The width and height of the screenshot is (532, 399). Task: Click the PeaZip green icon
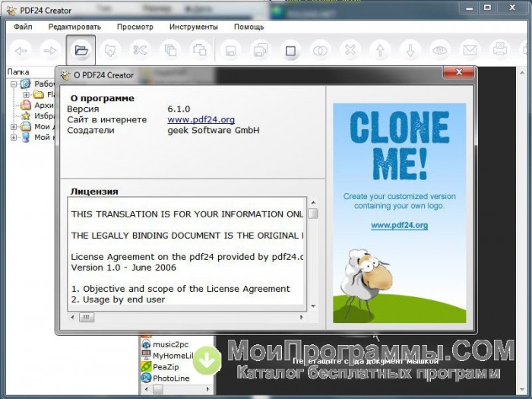(x=146, y=366)
